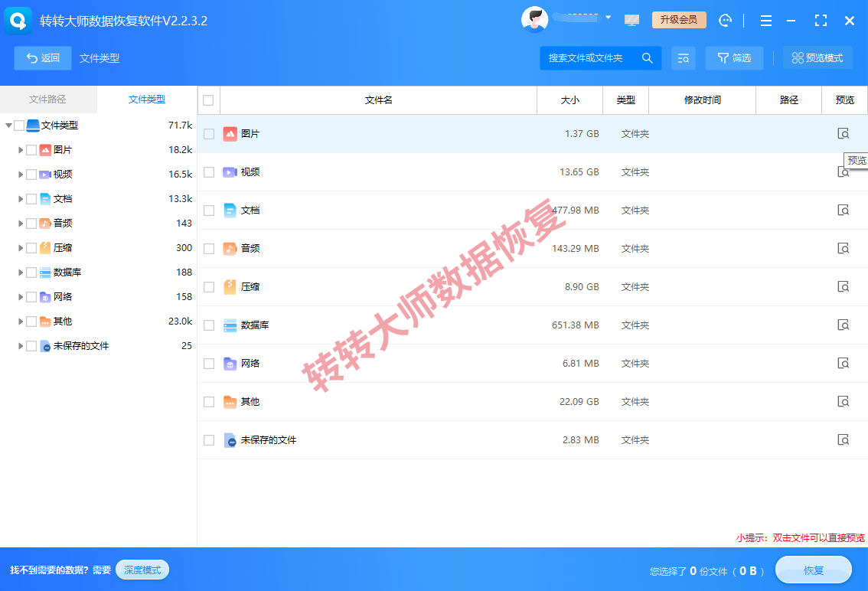868x591 pixels.
Task: Toggle fullscreen with the expand icon
Action: [x=821, y=21]
